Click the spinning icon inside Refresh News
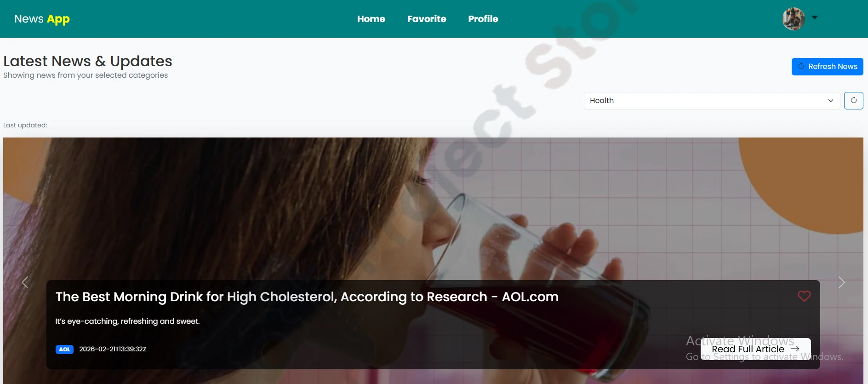This screenshot has height=384, width=868. point(801,66)
